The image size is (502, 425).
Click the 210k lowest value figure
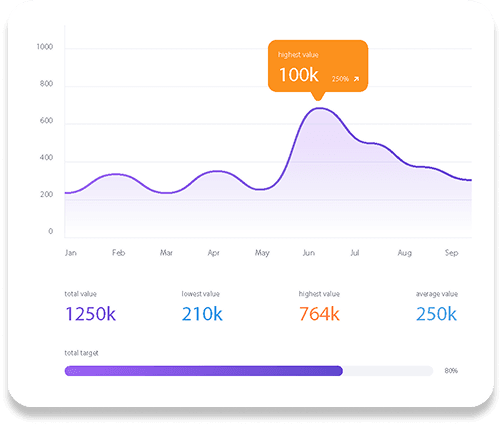202,314
